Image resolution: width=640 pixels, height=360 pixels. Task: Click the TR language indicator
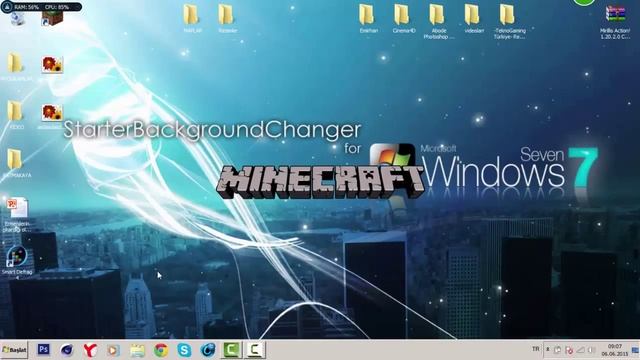(536, 349)
